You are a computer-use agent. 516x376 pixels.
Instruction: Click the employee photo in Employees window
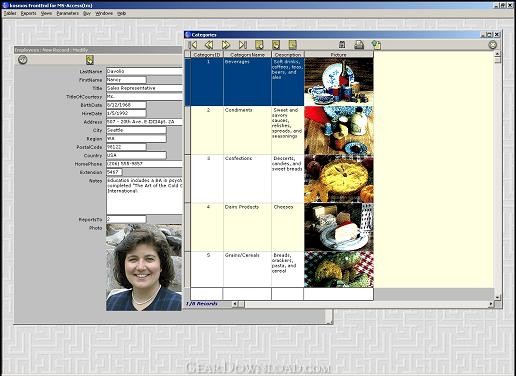tap(144, 267)
